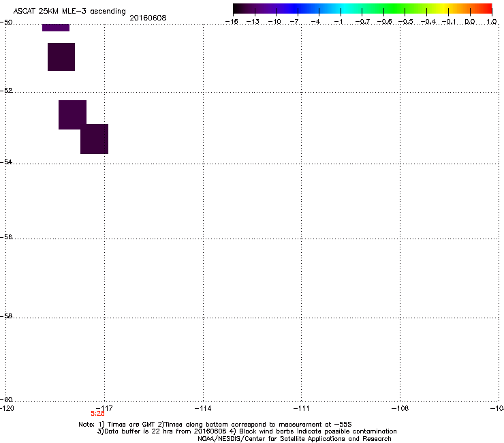Click the dark data square near latitude -51

click(61, 57)
